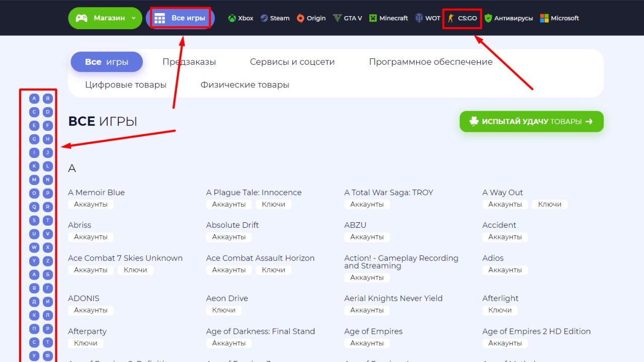Switch to the Предзаказы tab
This screenshot has width=644, height=362.
coord(189,62)
